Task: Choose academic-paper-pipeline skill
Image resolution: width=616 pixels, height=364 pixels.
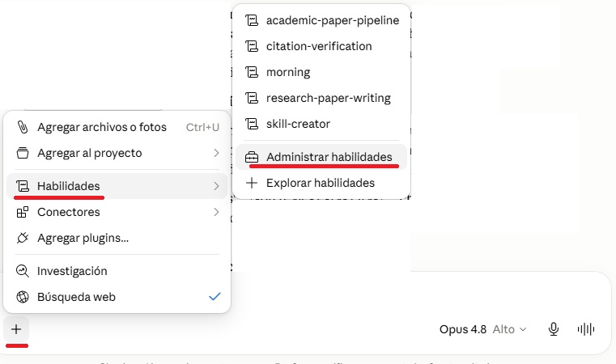Action: coord(321,20)
